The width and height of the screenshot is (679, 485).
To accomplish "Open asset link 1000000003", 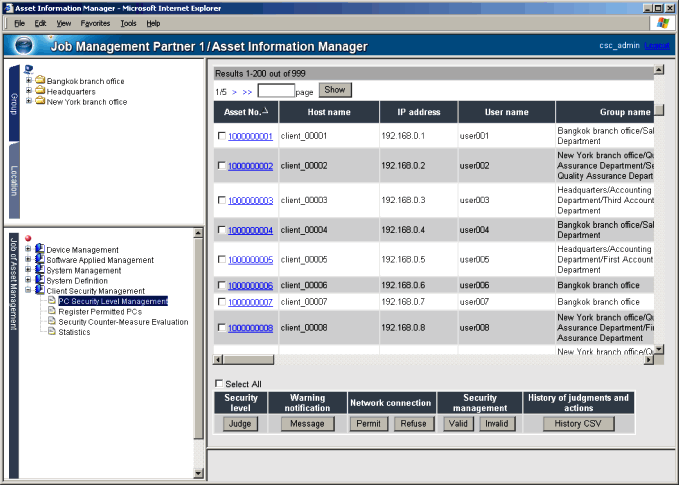I will coord(250,200).
